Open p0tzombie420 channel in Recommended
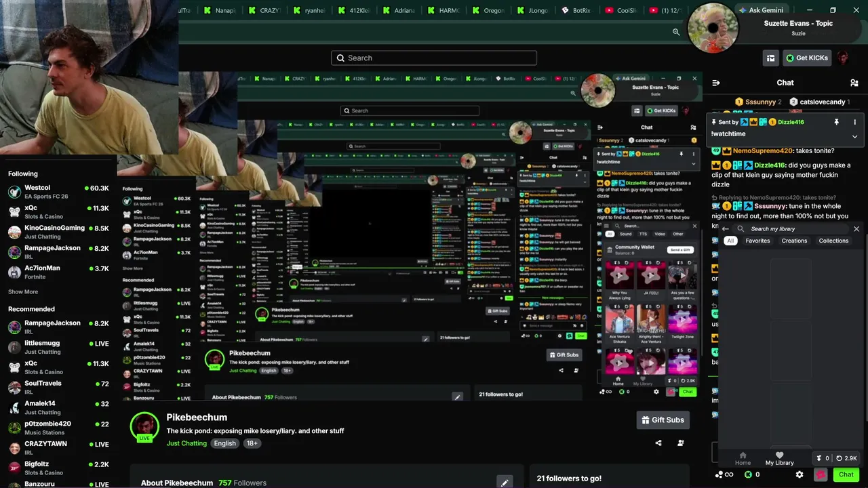Screen dimensions: 868x488 (59, 428)
